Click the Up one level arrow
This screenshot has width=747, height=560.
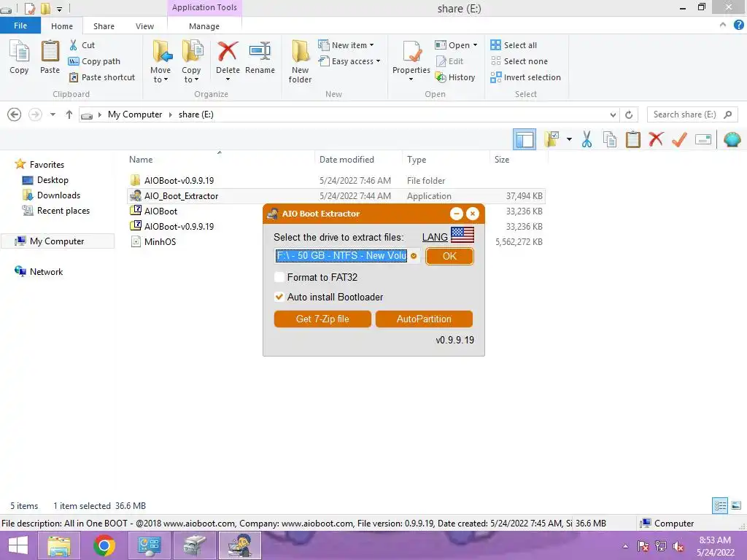(x=69, y=114)
